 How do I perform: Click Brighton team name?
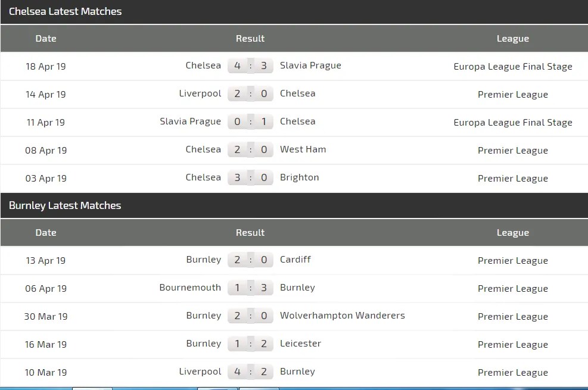pos(299,177)
